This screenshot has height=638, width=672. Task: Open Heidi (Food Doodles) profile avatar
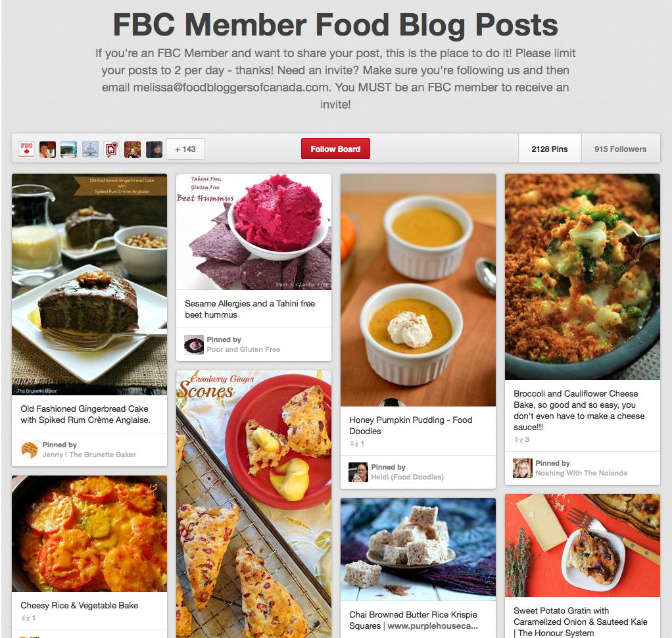358,472
